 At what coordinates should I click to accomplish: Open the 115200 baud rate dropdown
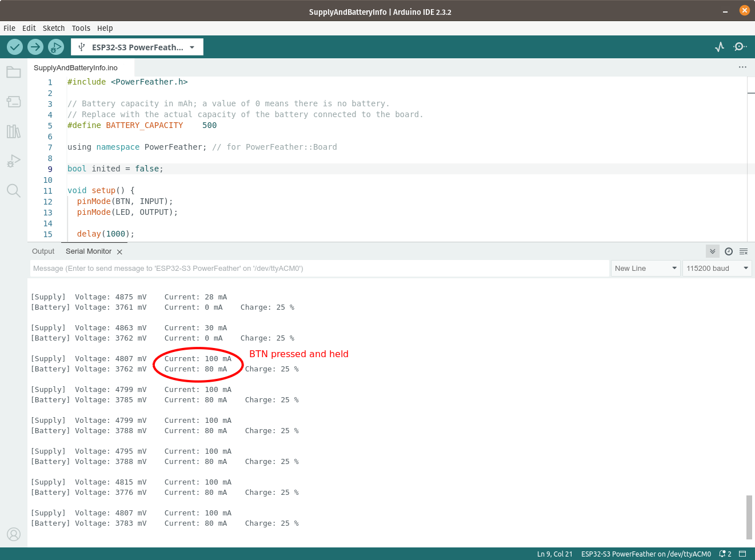(717, 268)
